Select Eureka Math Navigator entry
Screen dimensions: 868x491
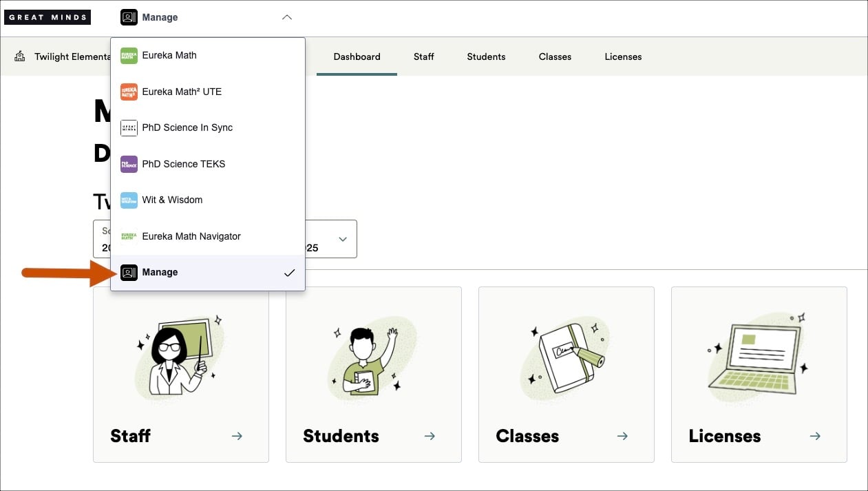click(x=208, y=236)
